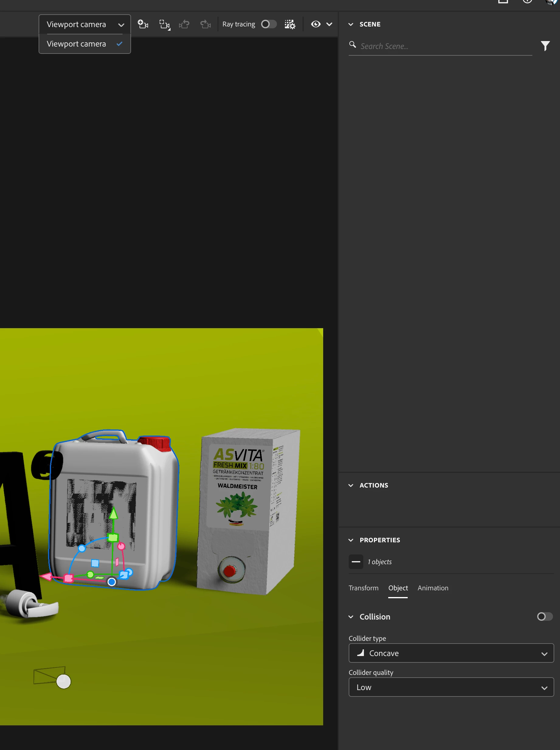Open the Collider quality Low dropdown
560x750 pixels.
point(451,687)
